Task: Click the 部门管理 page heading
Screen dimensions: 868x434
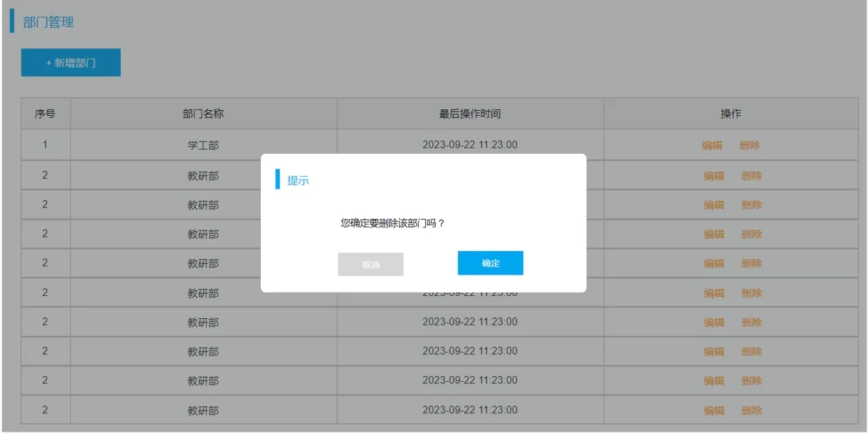Action: point(48,22)
